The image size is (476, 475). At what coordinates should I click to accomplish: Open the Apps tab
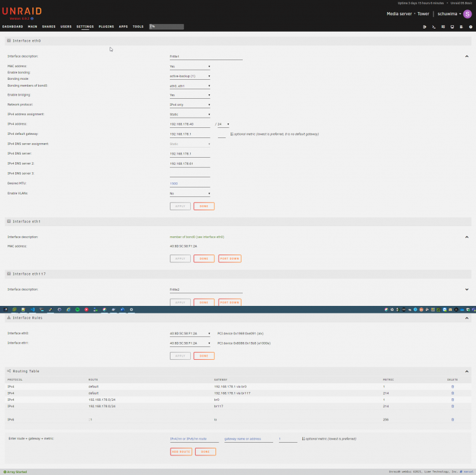[x=123, y=27]
